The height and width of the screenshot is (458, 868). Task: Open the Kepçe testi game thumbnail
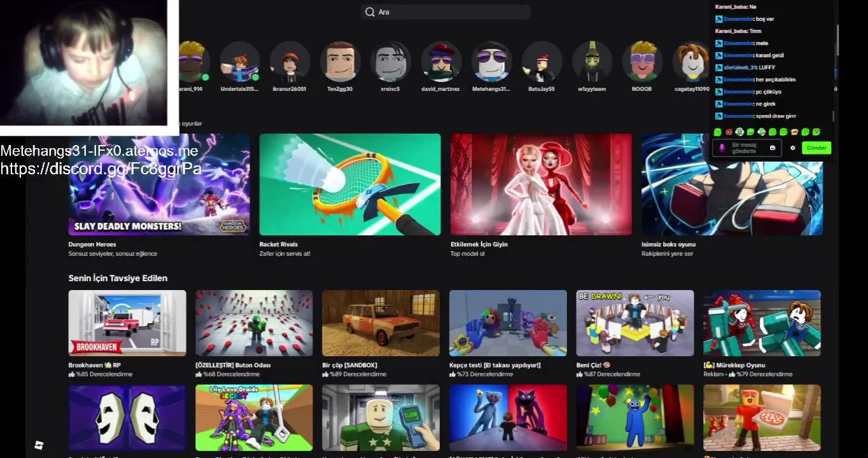pos(508,323)
